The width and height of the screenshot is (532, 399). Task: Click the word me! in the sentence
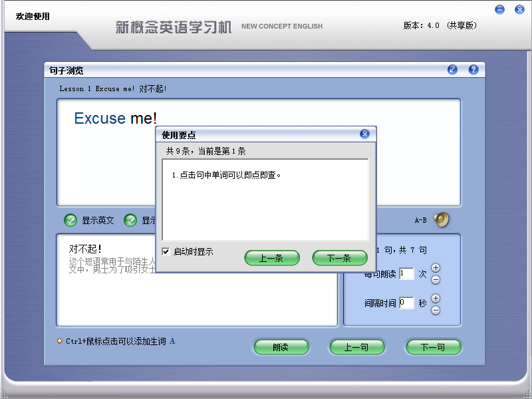[x=144, y=118]
